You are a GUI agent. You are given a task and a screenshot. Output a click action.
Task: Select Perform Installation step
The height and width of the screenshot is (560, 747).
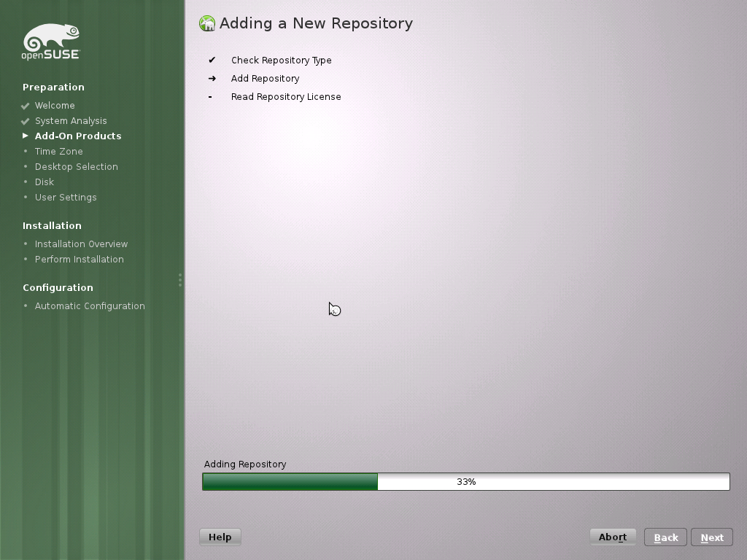coord(79,259)
